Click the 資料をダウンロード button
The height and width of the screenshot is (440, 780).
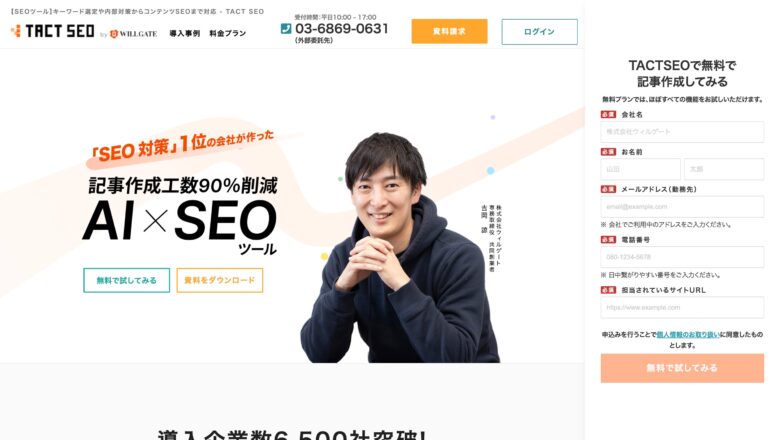pyautogui.click(x=219, y=280)
